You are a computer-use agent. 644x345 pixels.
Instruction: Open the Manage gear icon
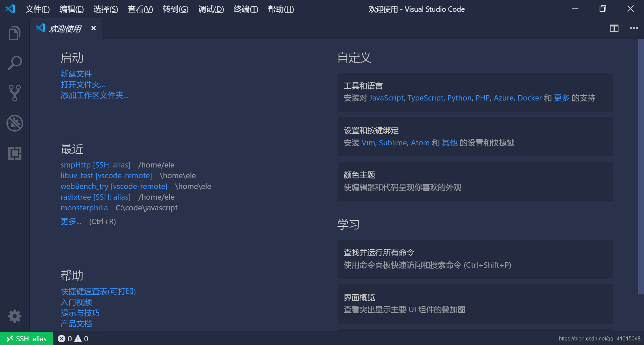click(x=15, y=316)
